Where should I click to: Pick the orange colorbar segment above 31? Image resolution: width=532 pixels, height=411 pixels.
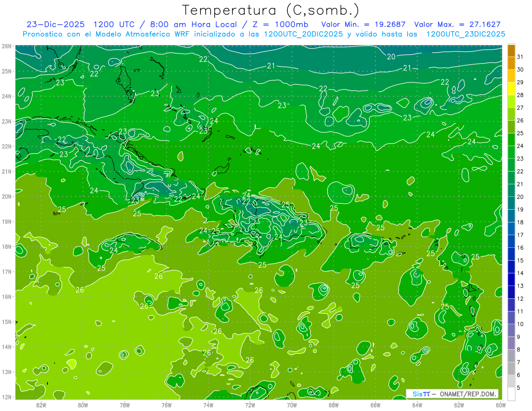(x=511, y=51)
